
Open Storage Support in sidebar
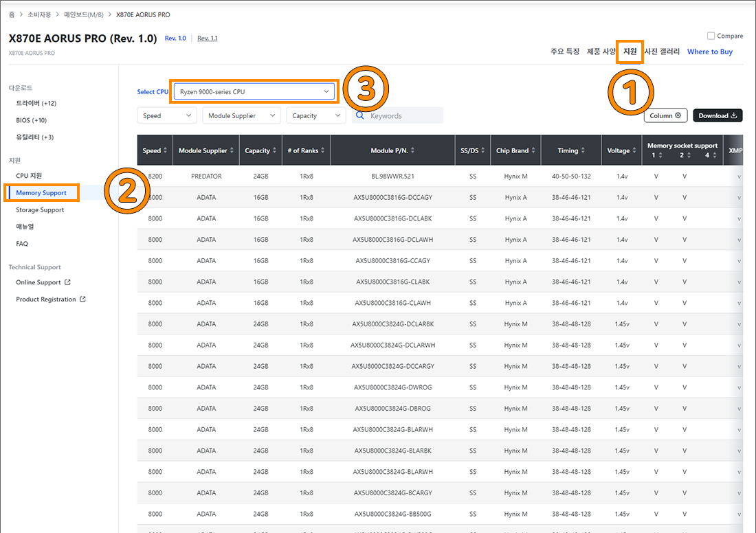pos(40,209)
